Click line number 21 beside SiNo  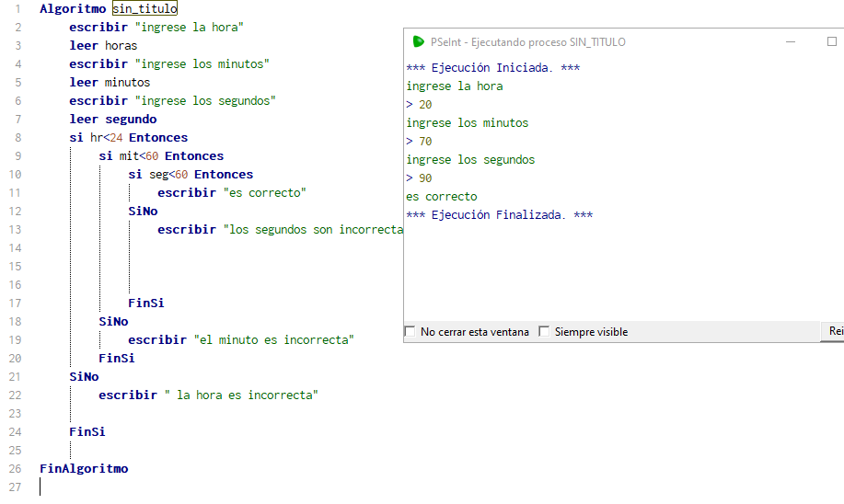coord(14,376)
